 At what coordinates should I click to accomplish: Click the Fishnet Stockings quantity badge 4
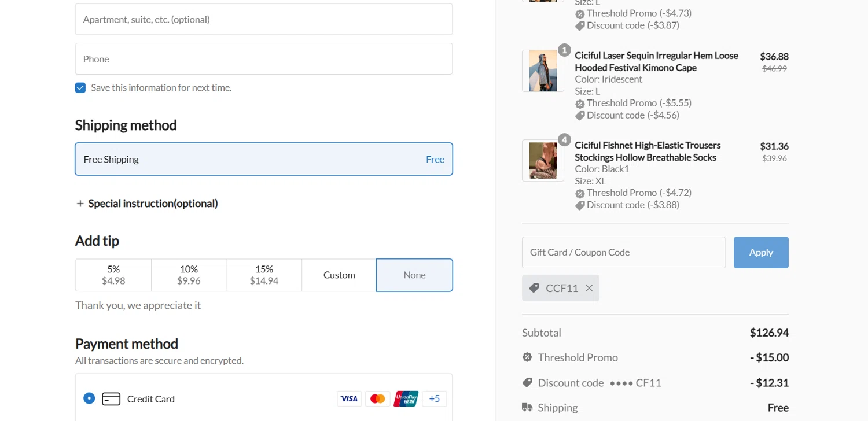564,140
